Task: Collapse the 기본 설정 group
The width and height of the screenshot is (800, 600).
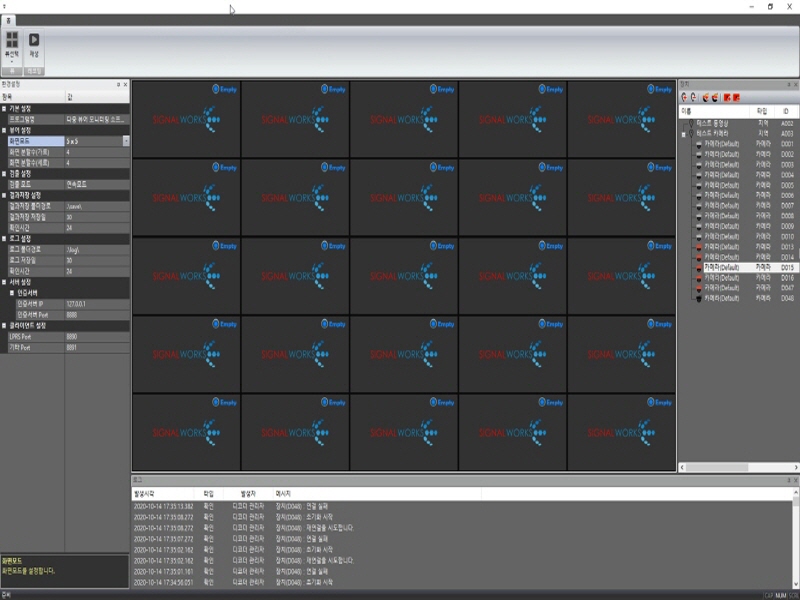Action: [x=4, y=109]
